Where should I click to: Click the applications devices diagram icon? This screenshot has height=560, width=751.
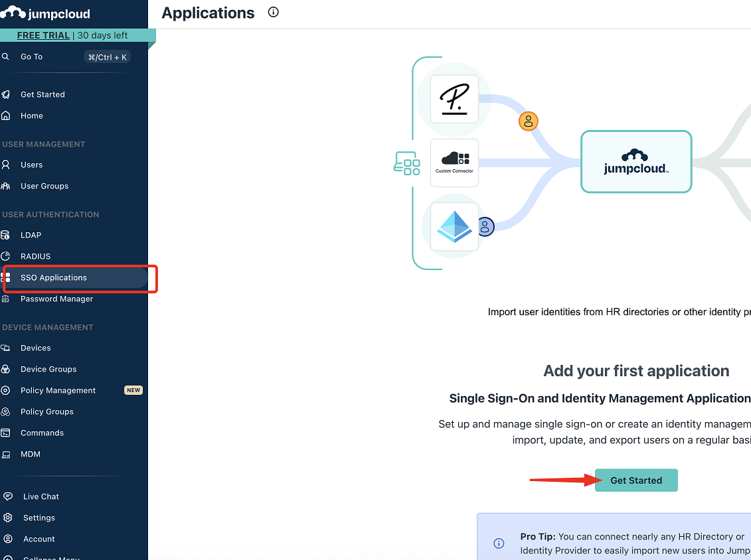pyautogui.click(x=406, y=163)
